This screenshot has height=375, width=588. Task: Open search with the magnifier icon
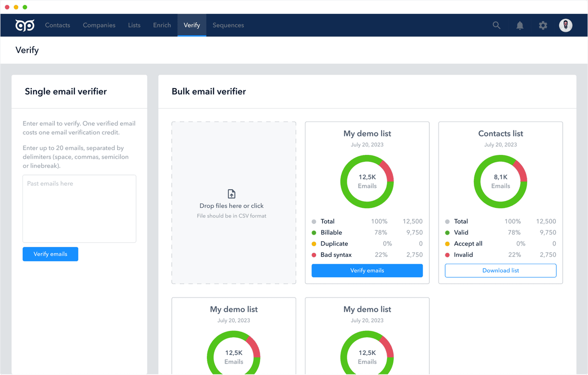coord(496,25)
